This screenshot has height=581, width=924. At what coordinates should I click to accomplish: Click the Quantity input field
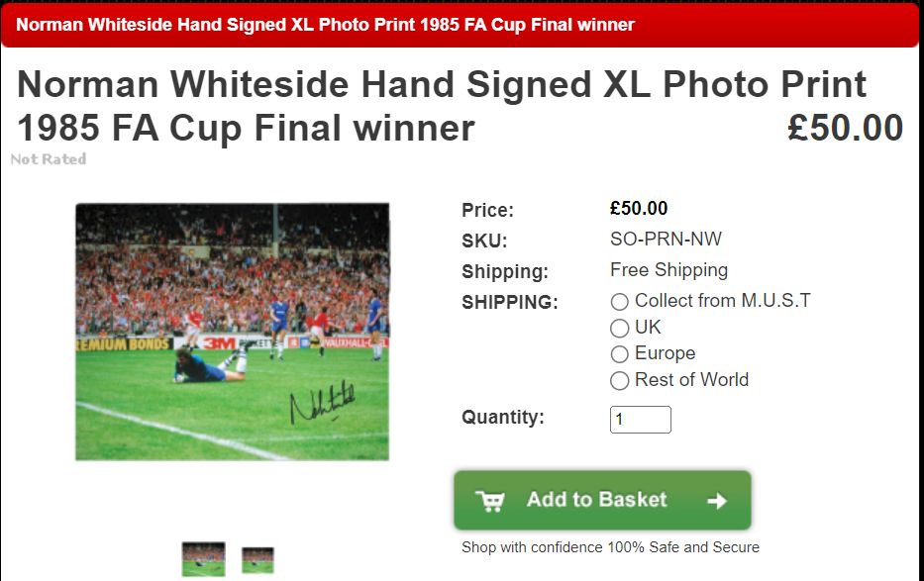coord(641,420)
